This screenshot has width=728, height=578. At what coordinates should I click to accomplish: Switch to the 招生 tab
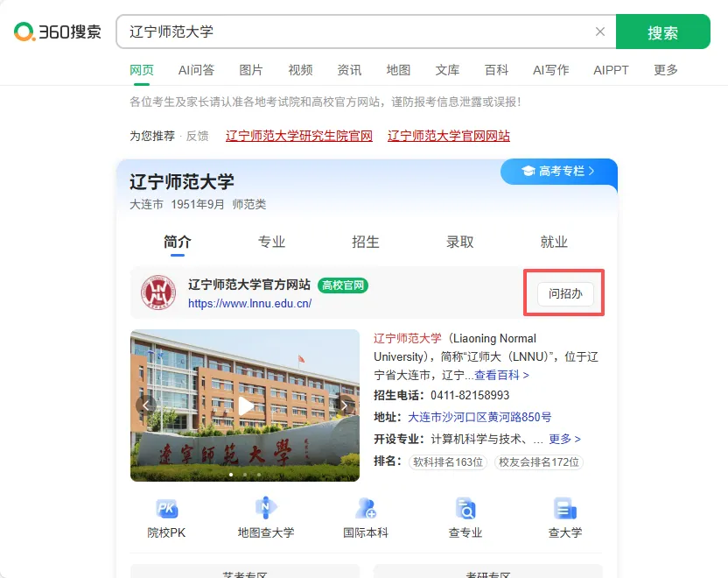point(366,242)
